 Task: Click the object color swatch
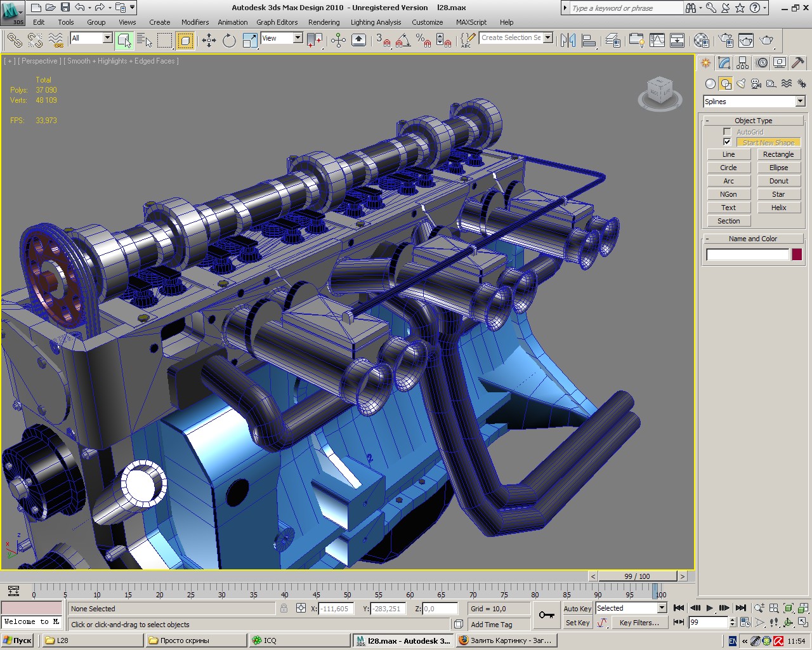(797, 255)
